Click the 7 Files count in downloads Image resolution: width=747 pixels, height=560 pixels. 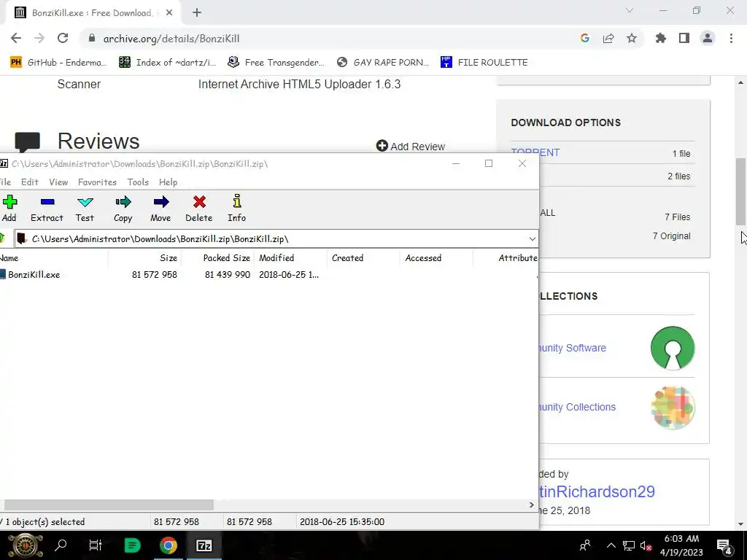click(678, 217)
